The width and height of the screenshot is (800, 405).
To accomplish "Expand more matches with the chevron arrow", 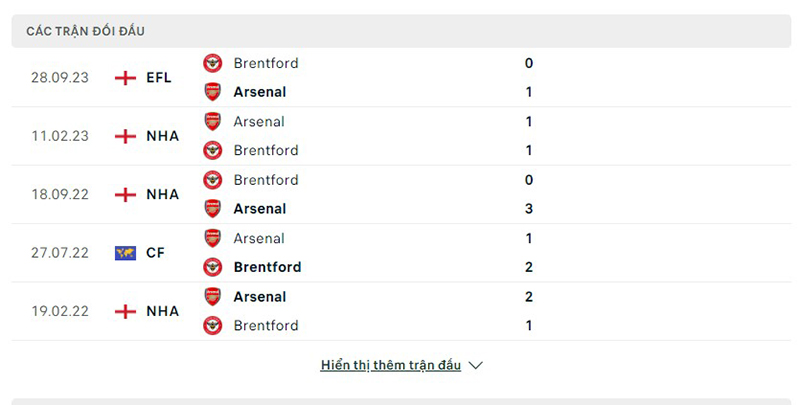I will coord(476,365).
